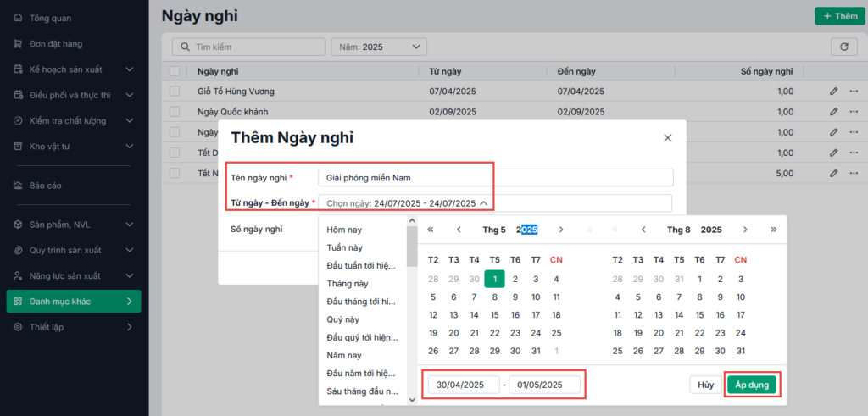
Task: Open Đơn đặt hàng in the sidebar
Action: pos(56,43)
